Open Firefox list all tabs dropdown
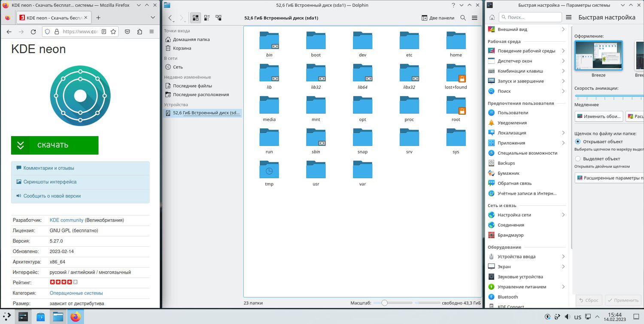Screen dimensions: 644x324 coord(153,18)
